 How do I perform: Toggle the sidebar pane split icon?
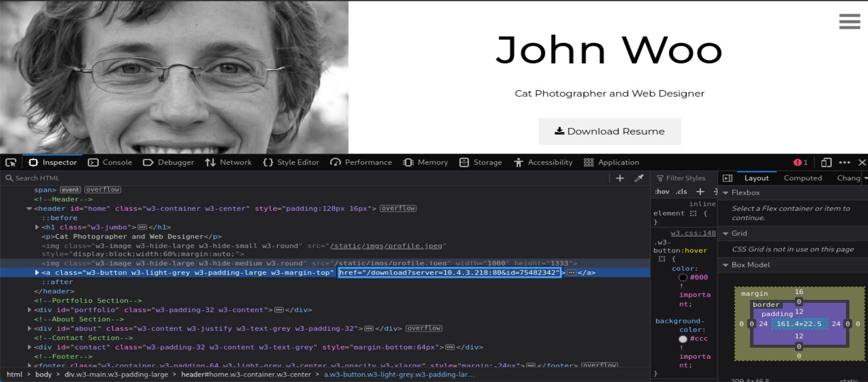click(727, 178)
